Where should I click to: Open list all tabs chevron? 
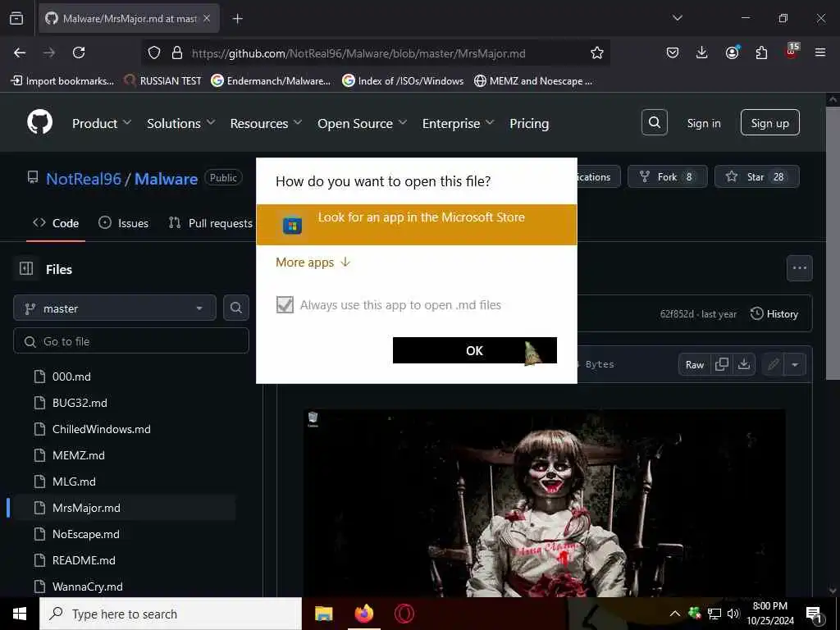click(x=677, y=18)
